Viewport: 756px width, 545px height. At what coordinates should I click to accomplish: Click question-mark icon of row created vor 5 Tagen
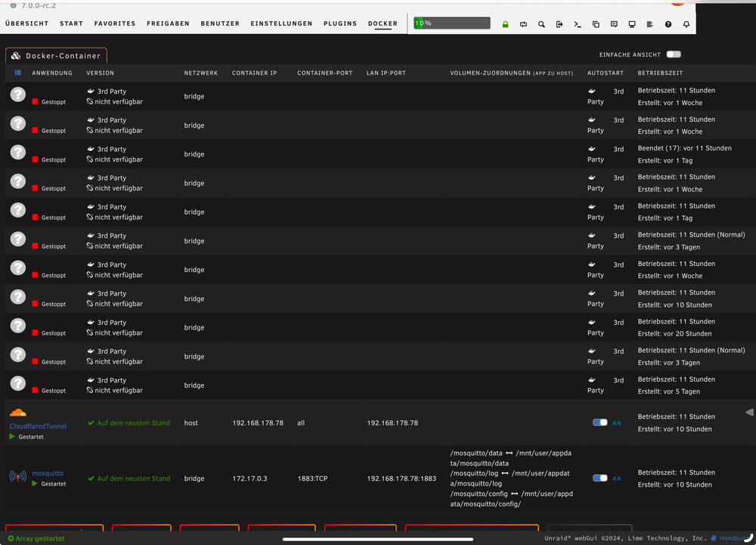pos(18,383)
